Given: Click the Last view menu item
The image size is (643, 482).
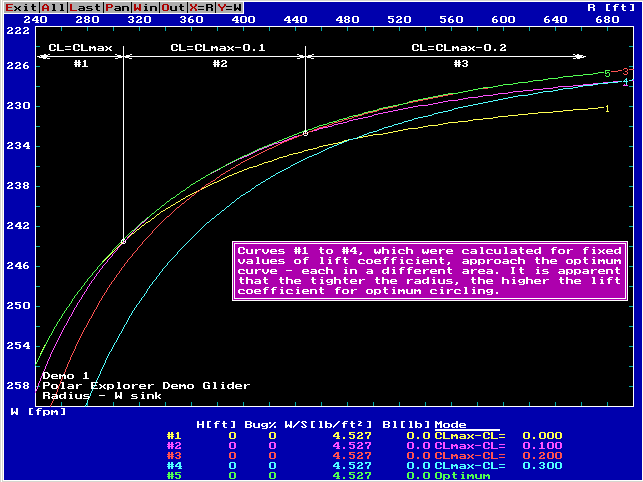Looking at the screenshot, I should pyautogui.click(x=84, y=7).
